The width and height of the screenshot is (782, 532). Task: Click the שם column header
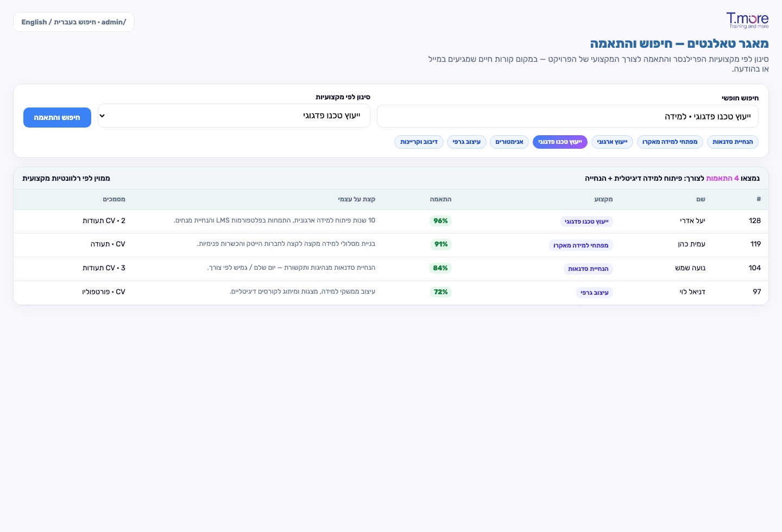(701, 199)
